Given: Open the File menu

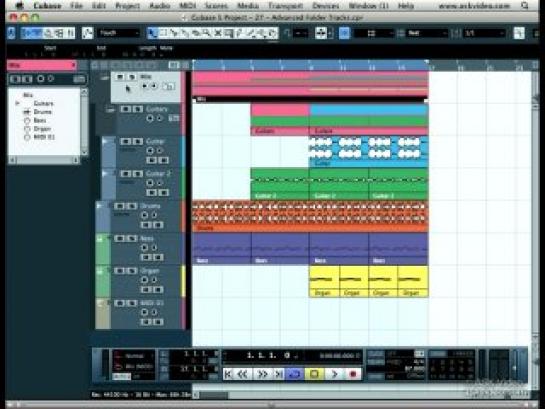Looking at the screenshot, I should click(x=76, y=6).
